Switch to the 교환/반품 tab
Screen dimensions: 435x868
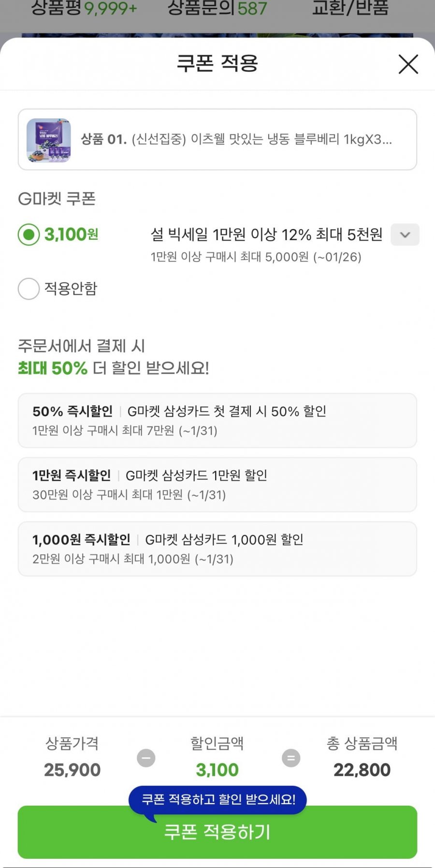click(x=350, y=9)
